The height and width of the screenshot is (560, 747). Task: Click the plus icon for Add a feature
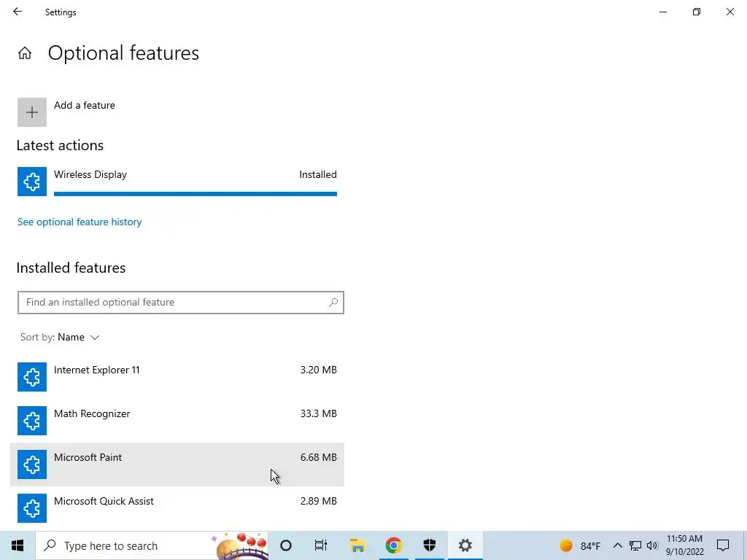(x=32, y=112)
